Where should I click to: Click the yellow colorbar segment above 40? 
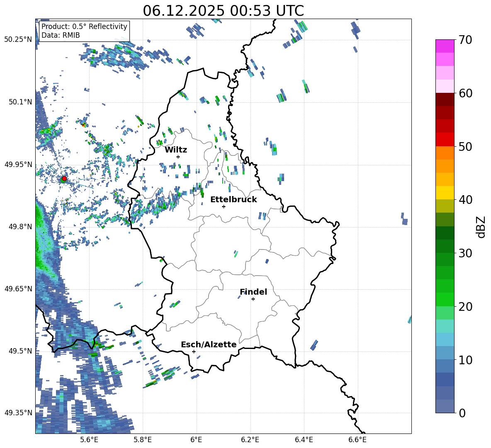[x=445, y=193]
